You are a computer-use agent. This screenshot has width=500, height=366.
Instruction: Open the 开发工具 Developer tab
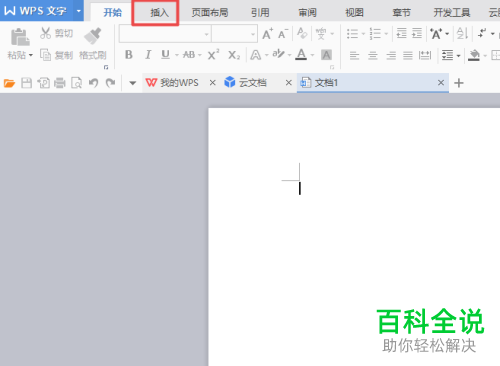point(452,13)
